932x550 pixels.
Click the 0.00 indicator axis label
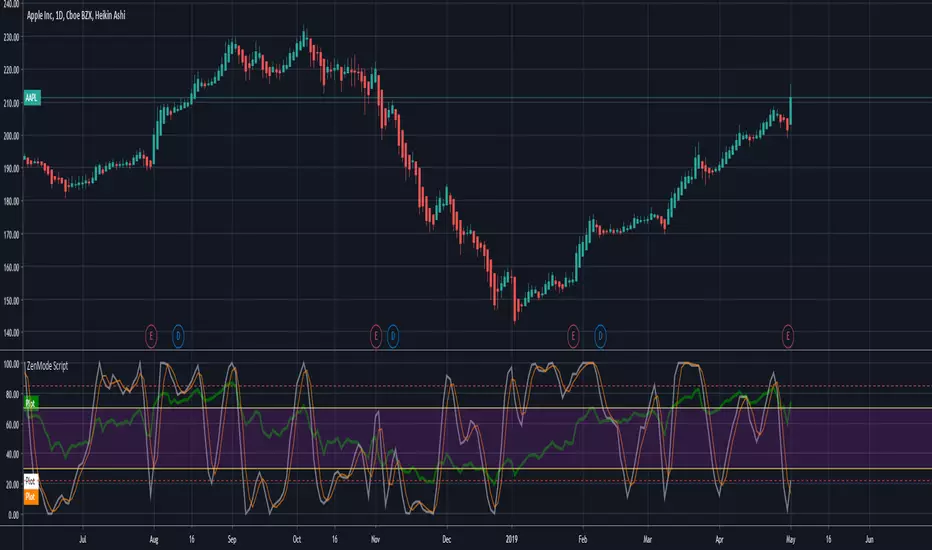click(x=14, y=515)
